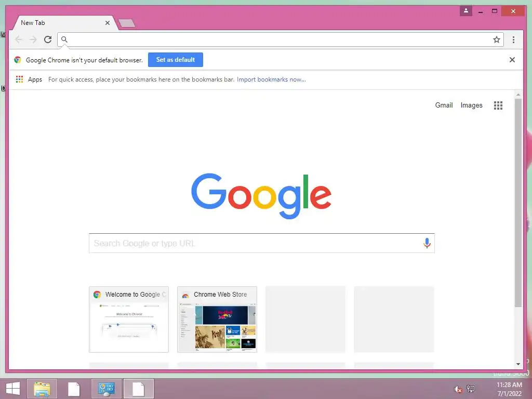Image resolution: width=532 pixels, height=399 pixels.
Task: Open the Control Panel taskbar icon
Action: click(106, 389)
